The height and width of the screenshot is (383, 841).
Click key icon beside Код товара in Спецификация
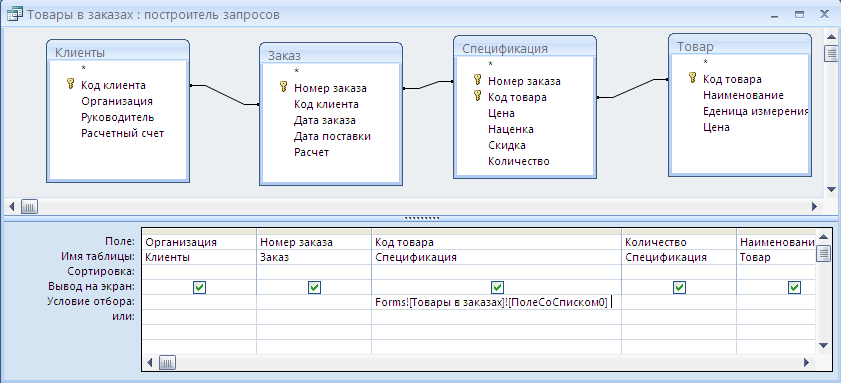tap(477, 96)
